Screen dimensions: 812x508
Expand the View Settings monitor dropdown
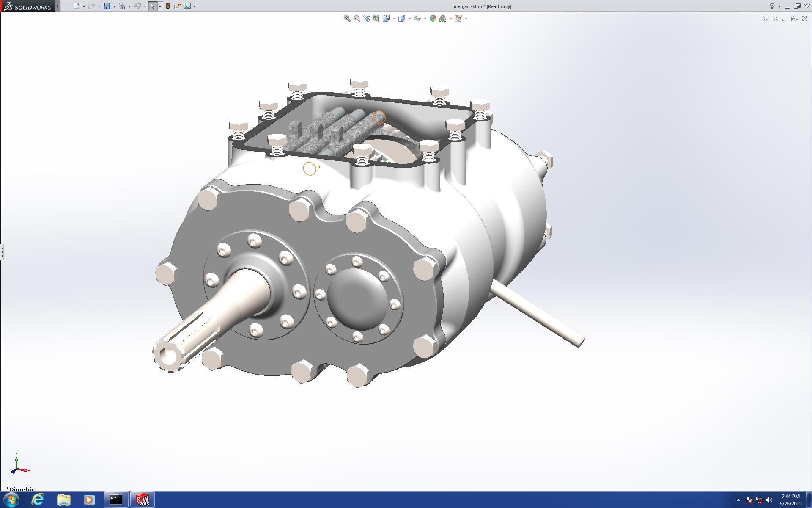466,19
